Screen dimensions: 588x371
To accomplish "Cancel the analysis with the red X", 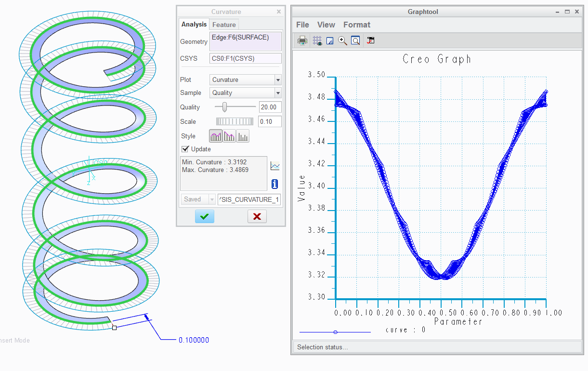I will coord(257,216).
